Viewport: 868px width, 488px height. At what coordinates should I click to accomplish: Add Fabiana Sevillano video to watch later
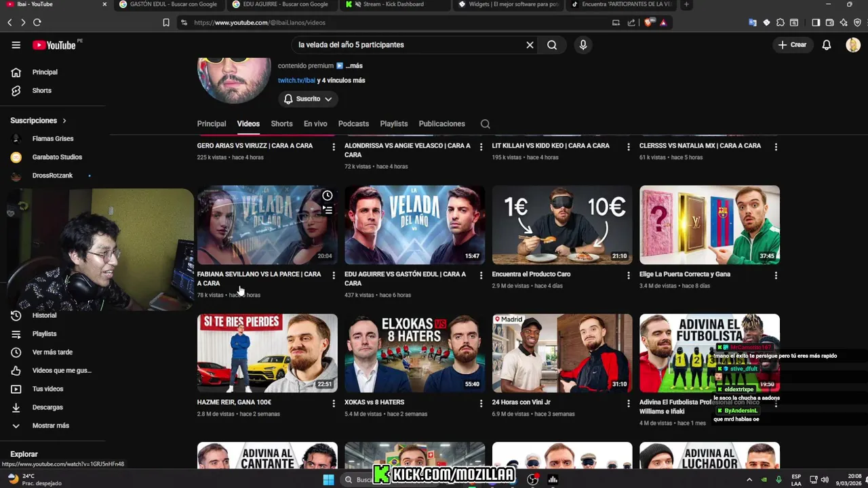[327, 196]
